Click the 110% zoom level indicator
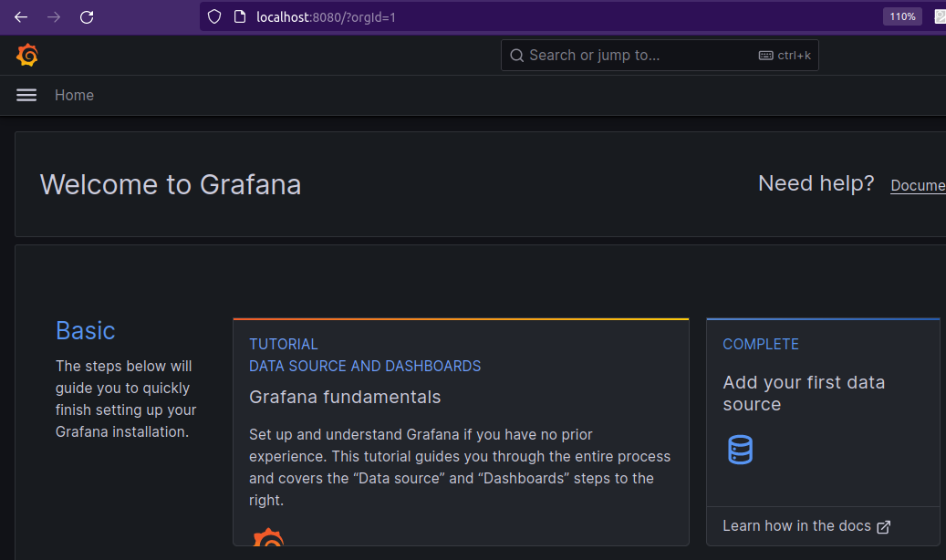The image size is (946, 560). click(x=902, y=17)
